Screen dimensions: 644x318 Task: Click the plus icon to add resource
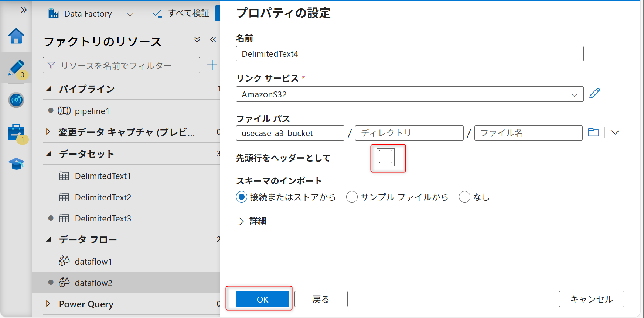click(x=212, y=65)
